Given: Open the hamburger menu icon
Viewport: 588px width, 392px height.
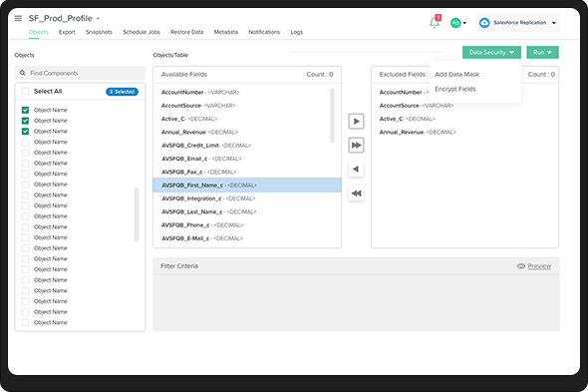Looking at the screenshot, I should coord(18,18).
